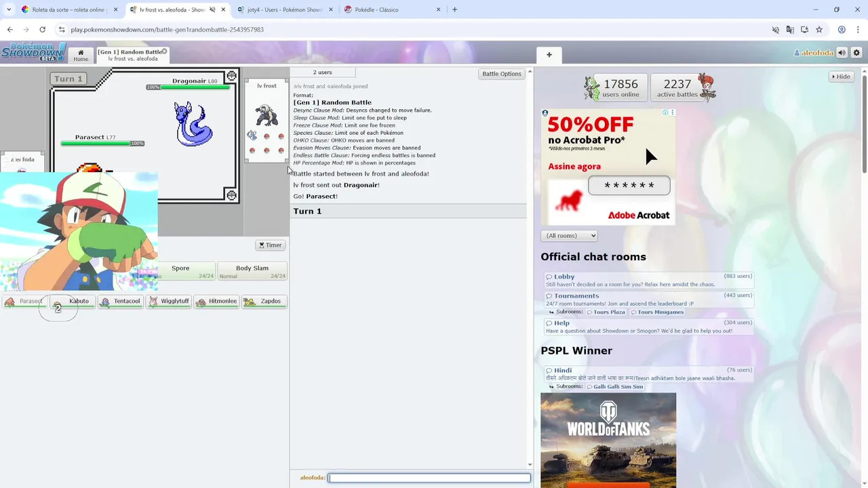Click the address bar URL
The height and width of the screenshot is (488, 868).
point(167,30)
